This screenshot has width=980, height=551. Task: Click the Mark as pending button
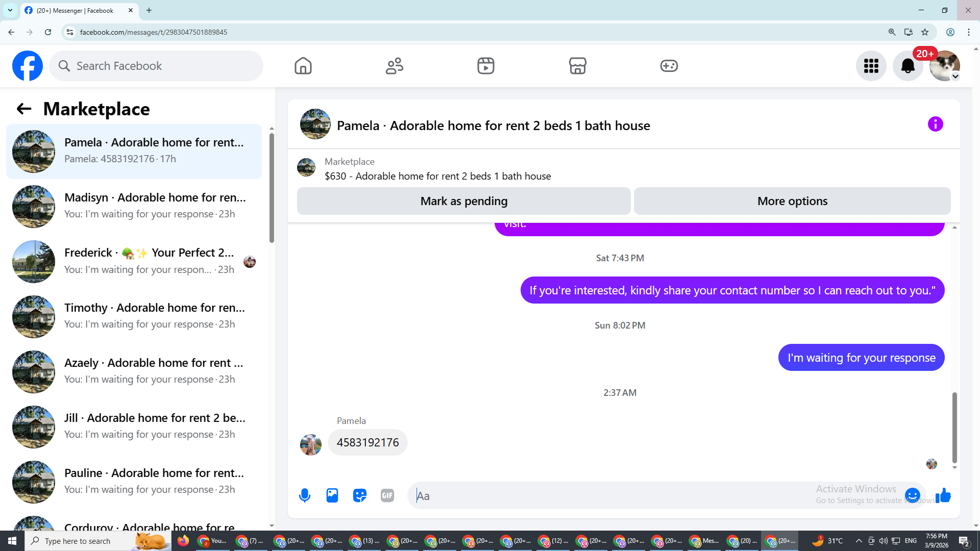click(x=463, y=201)
